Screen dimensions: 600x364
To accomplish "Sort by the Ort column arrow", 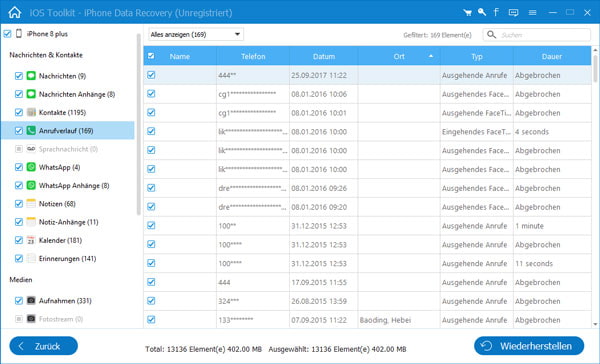I will tap(431, 56).
